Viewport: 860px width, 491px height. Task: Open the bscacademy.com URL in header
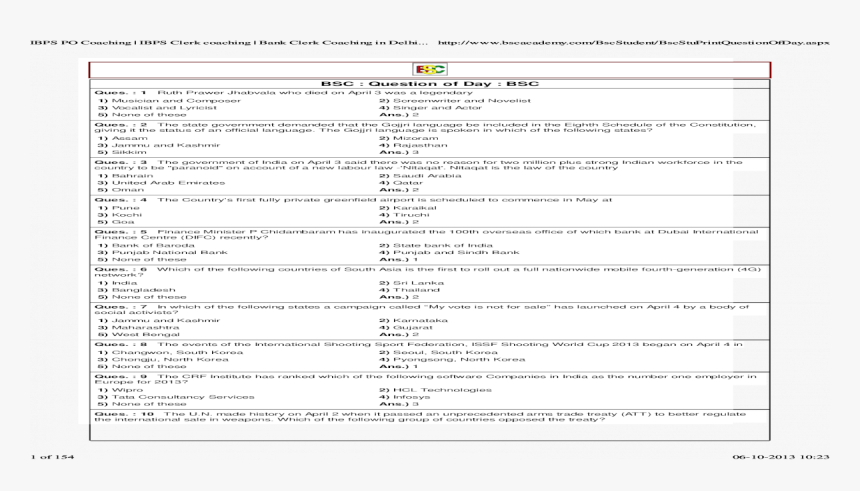pyautogui.click(x=633, y=42)
